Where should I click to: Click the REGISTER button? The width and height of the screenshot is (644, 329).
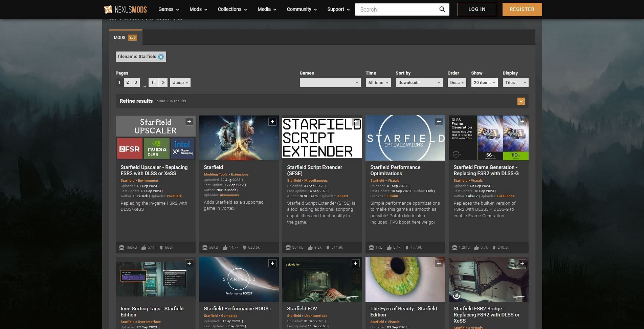[522, 9]
